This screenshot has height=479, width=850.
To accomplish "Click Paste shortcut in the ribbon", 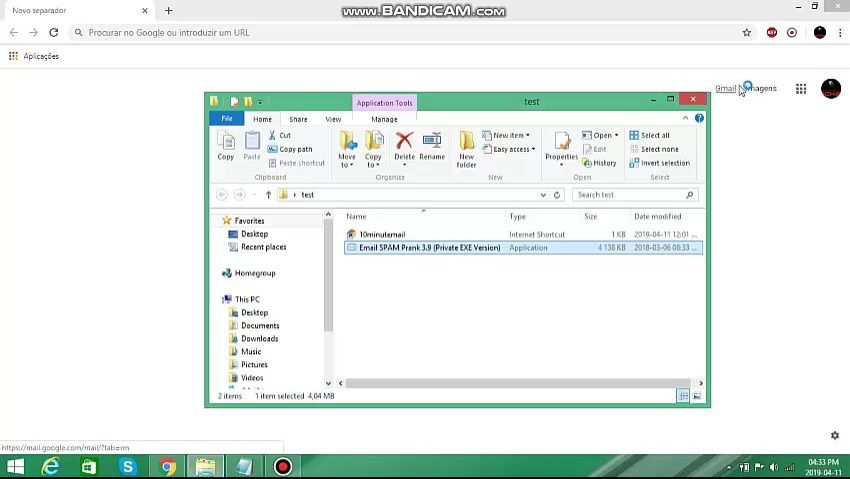I will (x=297, y=163).
